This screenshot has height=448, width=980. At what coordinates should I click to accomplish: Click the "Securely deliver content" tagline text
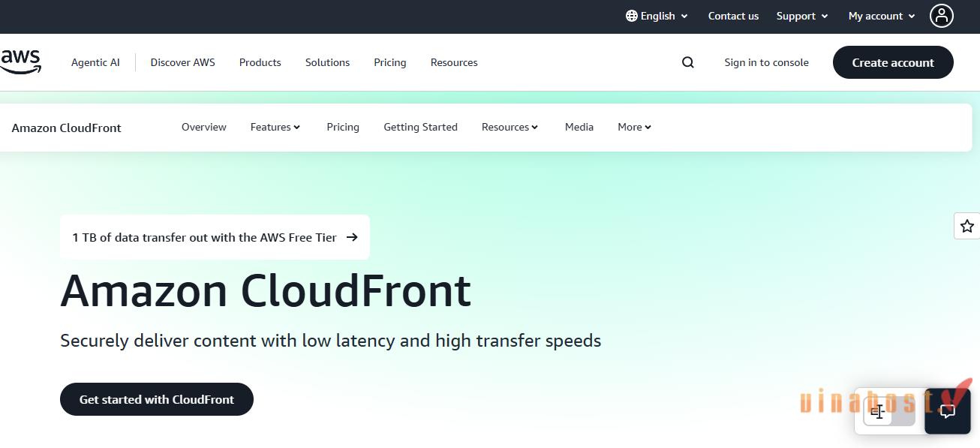(x=330, y=341)
